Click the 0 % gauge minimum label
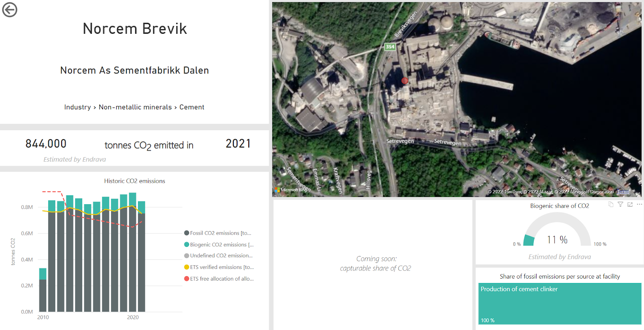This screenshot has width=644, height=330. 517,244
